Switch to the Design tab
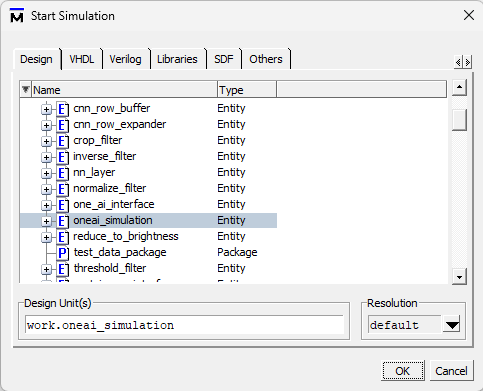The image size is (483, 391). 37,59
